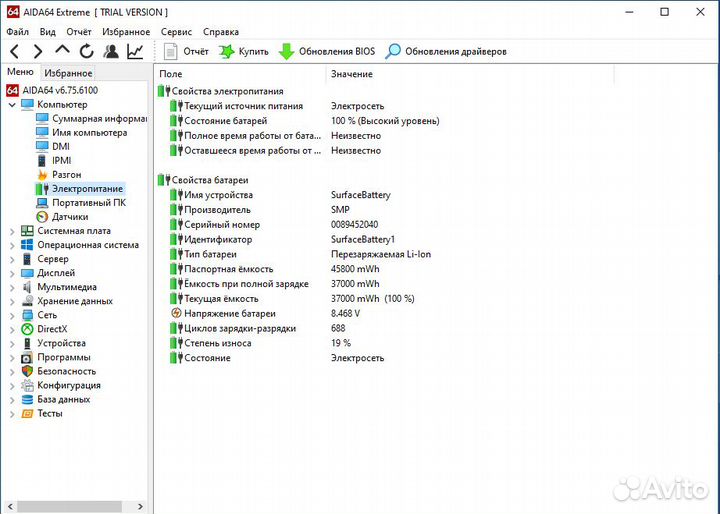Expand the Сеть tree node
Screen dimensions: 720x514
[x=12, y=315]
